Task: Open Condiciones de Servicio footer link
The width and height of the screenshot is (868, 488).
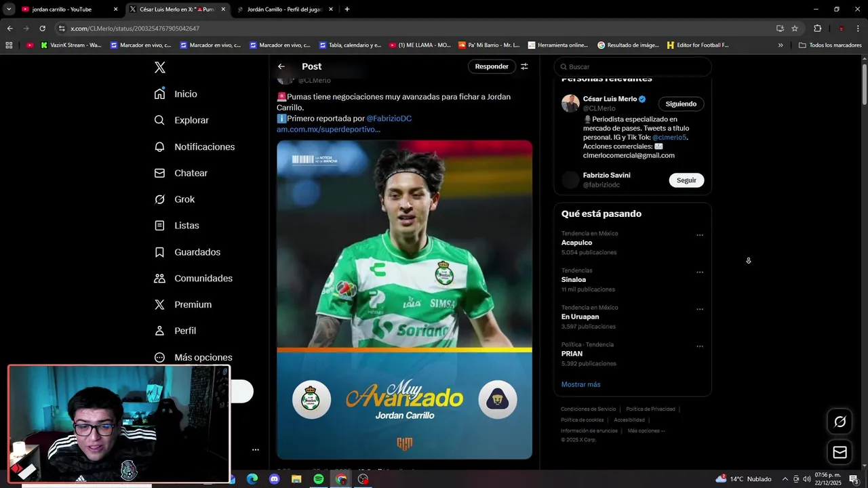Action: tap(588, 409)
